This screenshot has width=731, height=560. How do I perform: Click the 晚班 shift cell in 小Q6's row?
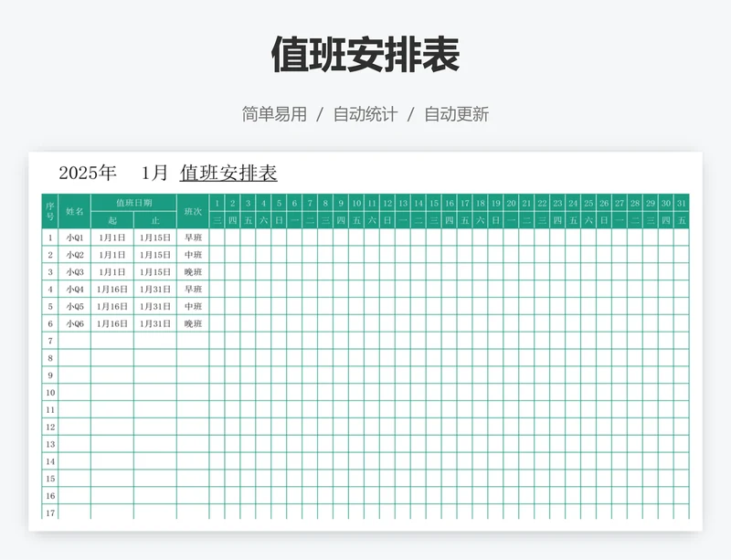pos(193,323)
